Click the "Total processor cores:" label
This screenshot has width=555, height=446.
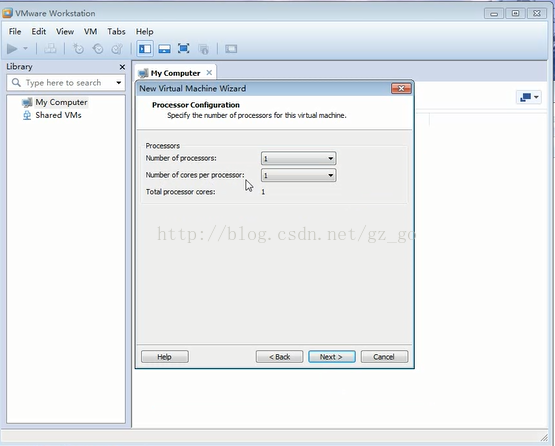[x=181, y=192]
